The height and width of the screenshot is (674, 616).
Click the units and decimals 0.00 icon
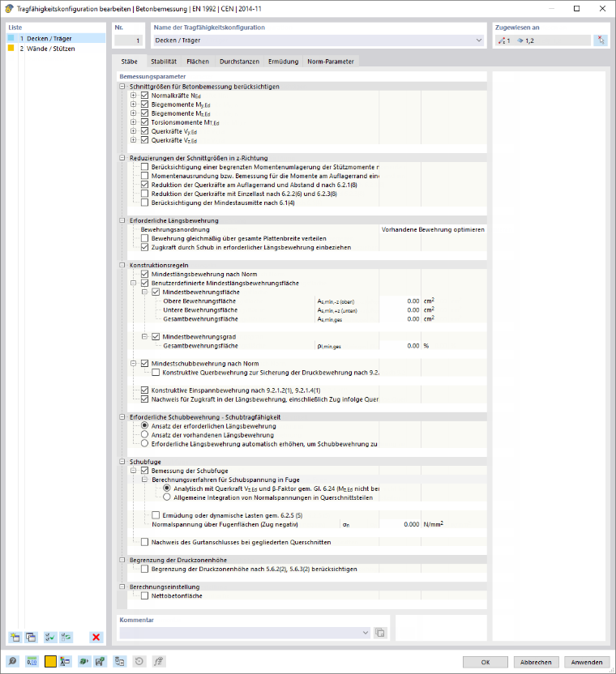coord(32,661)
